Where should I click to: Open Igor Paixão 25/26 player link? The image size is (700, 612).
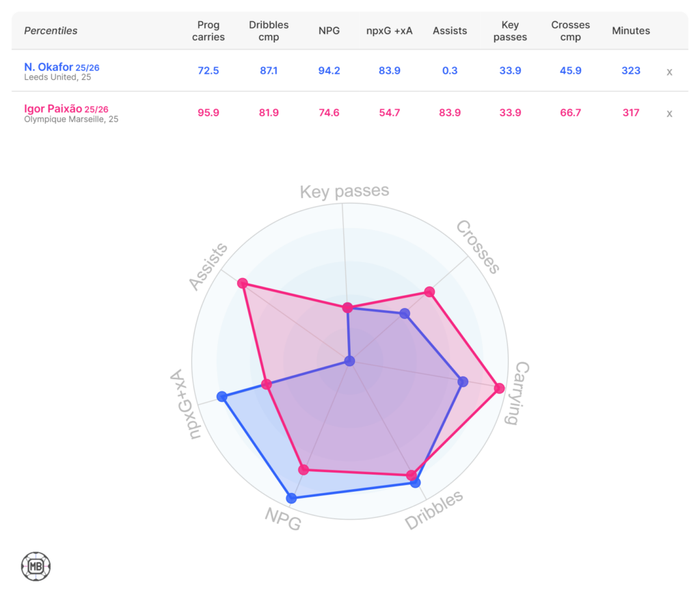(x=66, y=109)
